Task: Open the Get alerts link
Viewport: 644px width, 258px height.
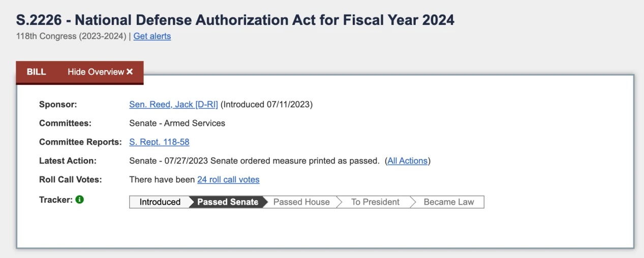Action: pyautogui.click(x=152, y=36)
